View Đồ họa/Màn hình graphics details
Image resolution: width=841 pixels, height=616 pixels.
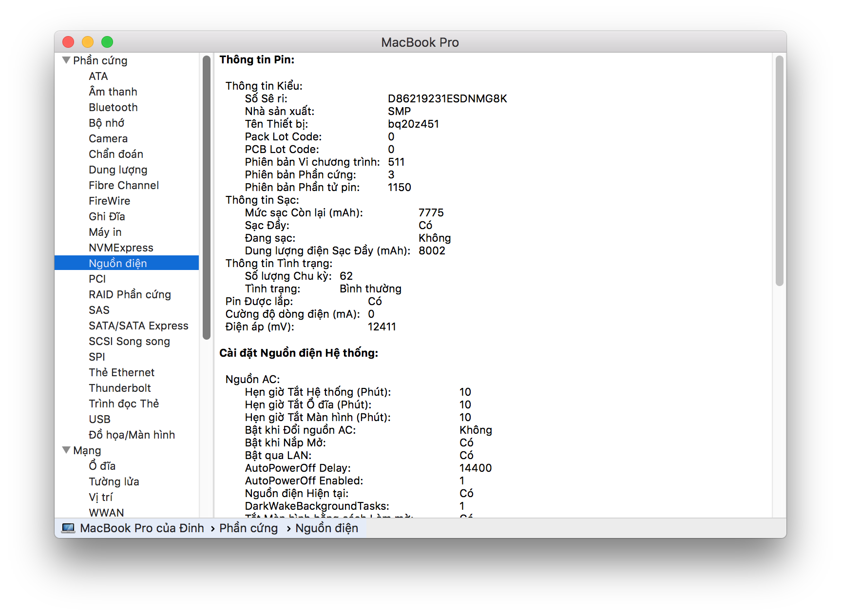pos(132,435)
